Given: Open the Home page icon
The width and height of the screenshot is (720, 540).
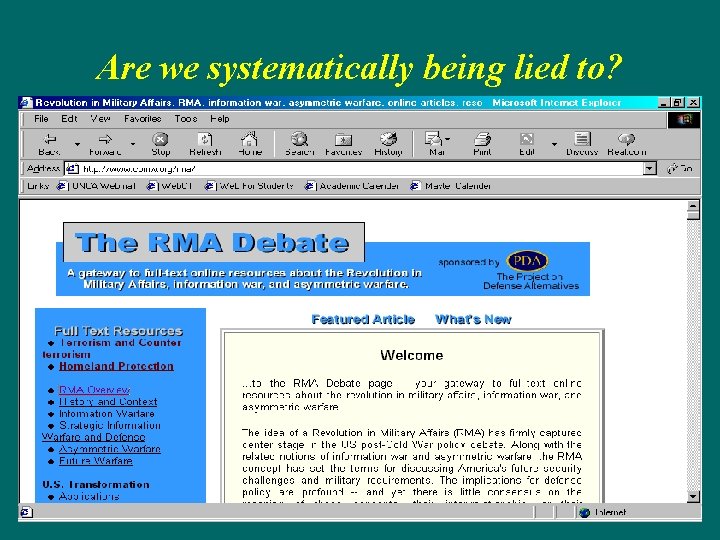Looking at the screenshot, I should [x=249, y=139].
